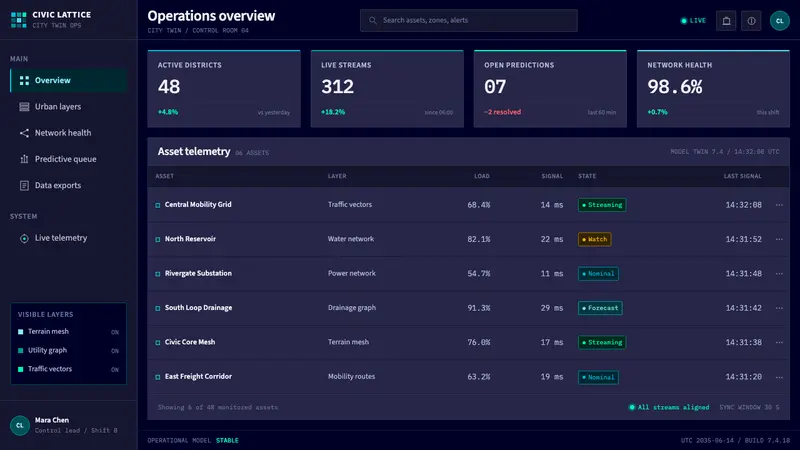Image resolution: width=800 pixels, height=450 pixels.
Task: Click 'All streams aligned' status
Action: coord(669,407)
